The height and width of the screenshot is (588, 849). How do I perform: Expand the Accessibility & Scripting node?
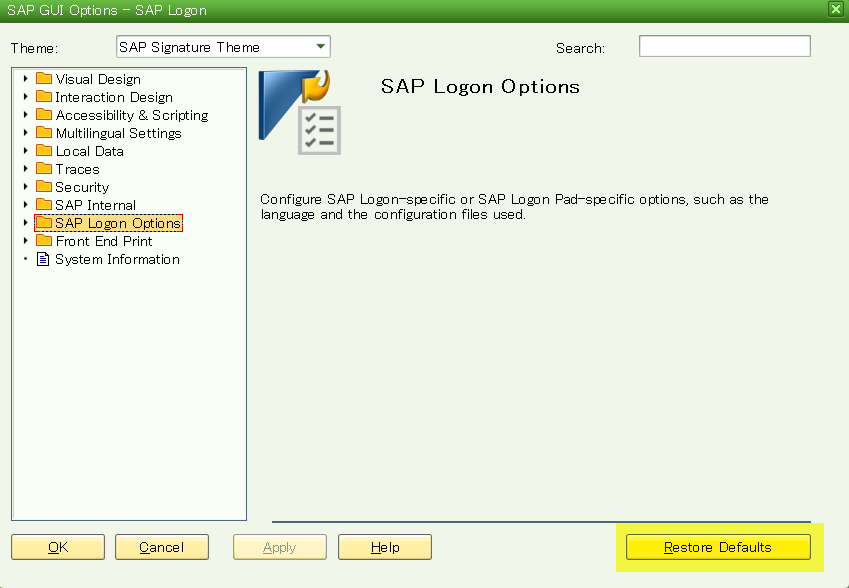(25, 115)
